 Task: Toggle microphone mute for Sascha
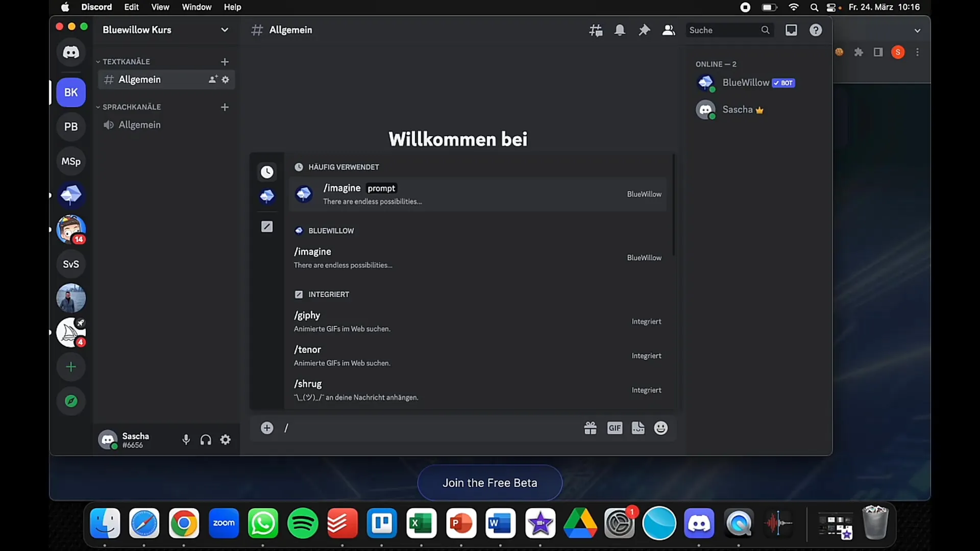pyautogui.click(x=186, y=440)
